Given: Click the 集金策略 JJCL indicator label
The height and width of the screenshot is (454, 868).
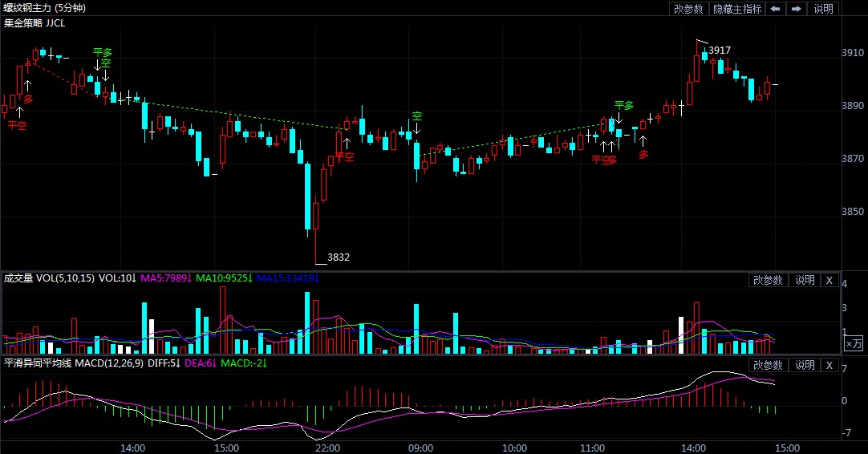Looking at the screenshot, I should pos(34,23).
